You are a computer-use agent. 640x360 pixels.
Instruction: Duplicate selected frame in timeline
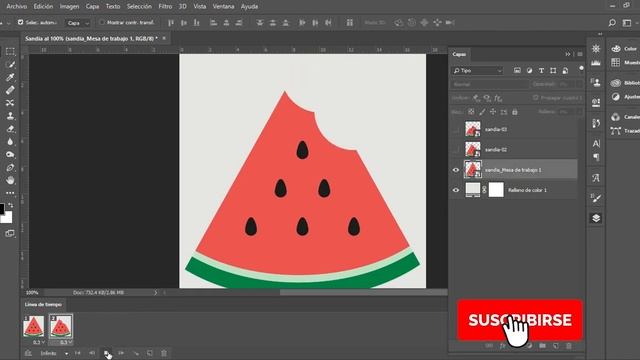[150, 353]
